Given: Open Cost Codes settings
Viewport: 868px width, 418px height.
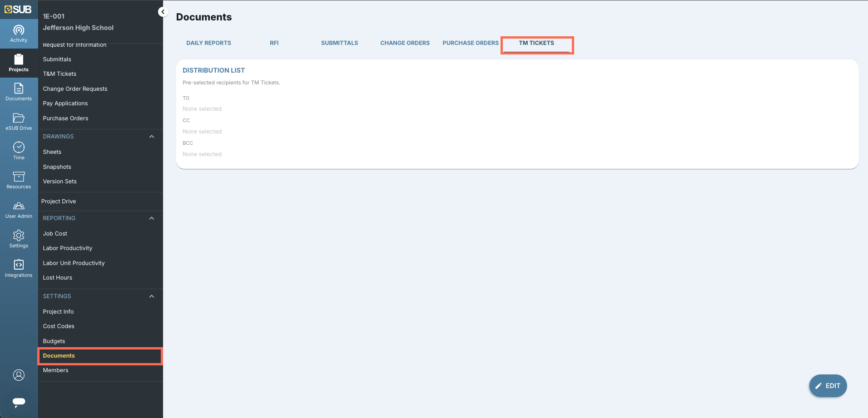Looking at the screenshot, I should pos(59,326).
